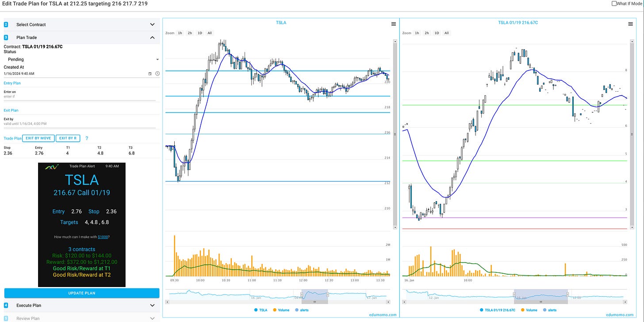Set right option chart zoom to 2h

coord(427,33)
